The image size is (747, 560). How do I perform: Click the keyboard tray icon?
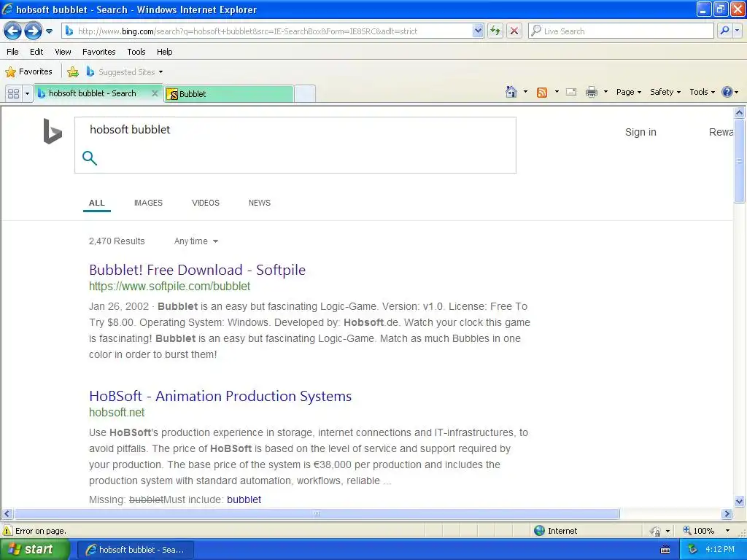coord(665,550)
